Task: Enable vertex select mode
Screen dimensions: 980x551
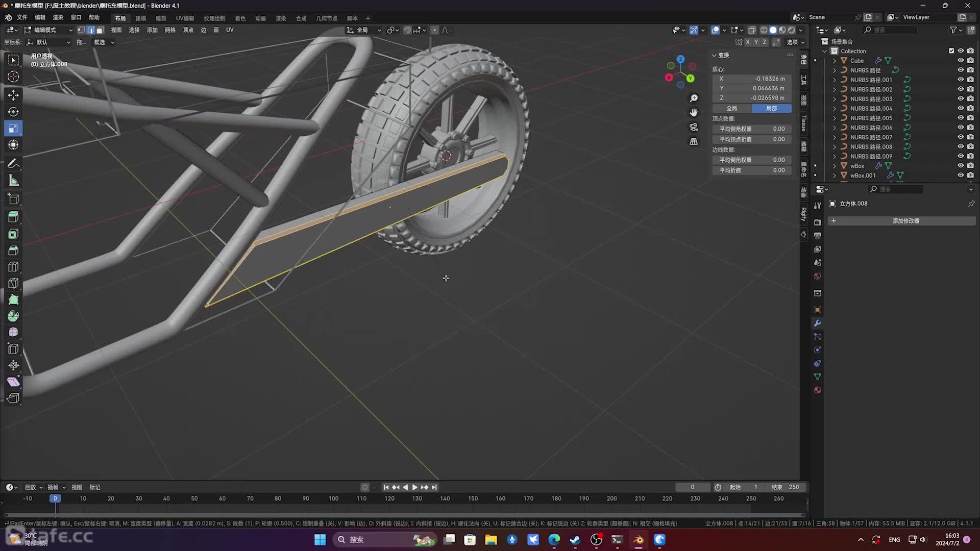Action: point(81,30)
